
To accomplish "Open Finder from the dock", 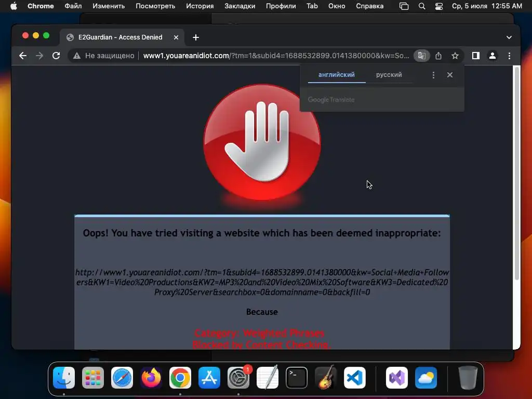I will pyautogui.click(x=64, y=378).
